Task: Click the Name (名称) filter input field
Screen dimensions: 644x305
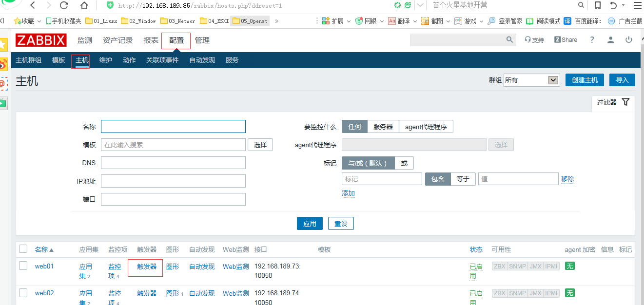Action: pos(173,127)
